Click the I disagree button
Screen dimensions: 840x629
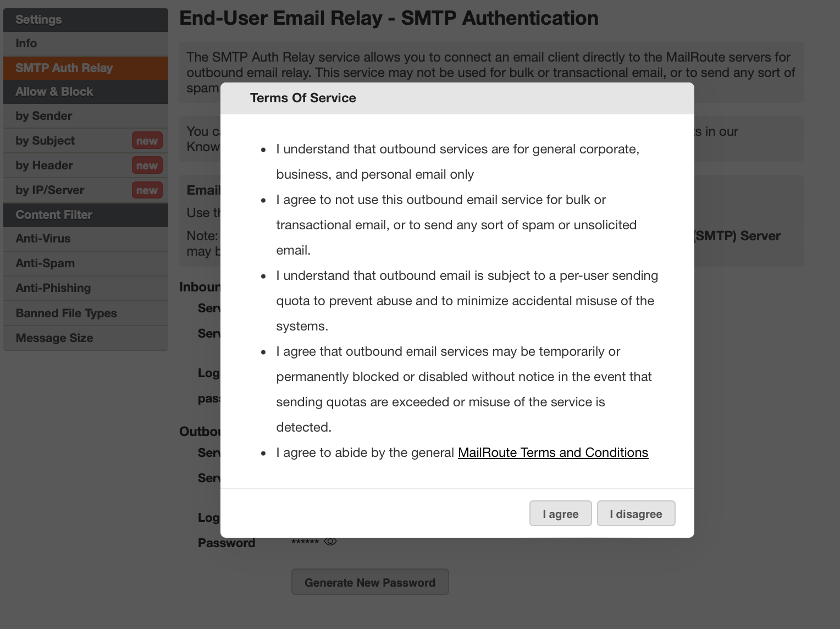point(636,514)
